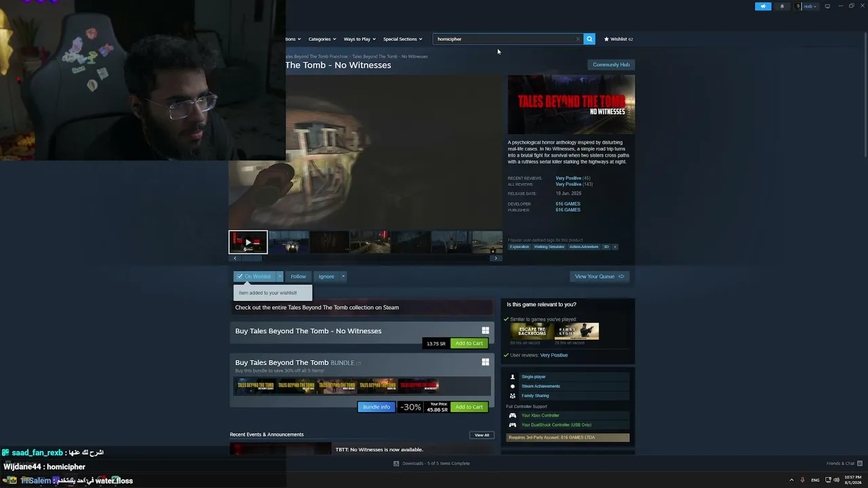Image resolution: width=868 pixels, height=488 pixels.
Task: Open the taskbar volume control
Action: click(x=836, y=480)
